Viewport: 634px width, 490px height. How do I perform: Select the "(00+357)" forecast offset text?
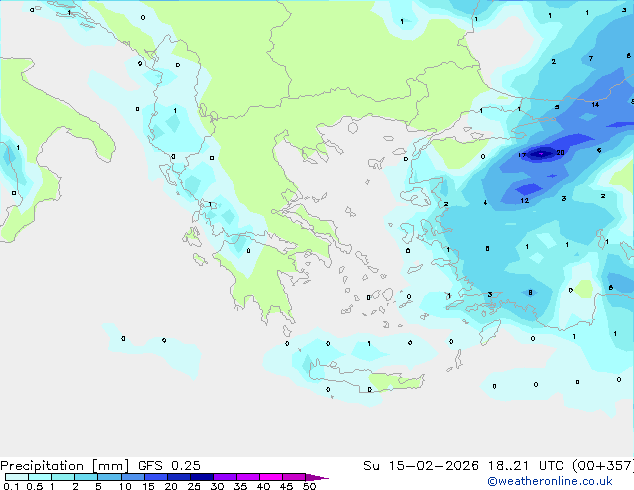point(603,466)
